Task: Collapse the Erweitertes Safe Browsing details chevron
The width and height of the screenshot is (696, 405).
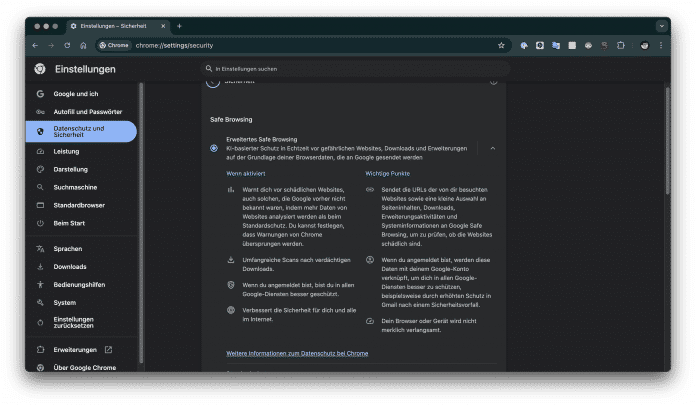Action: (493, 148)
